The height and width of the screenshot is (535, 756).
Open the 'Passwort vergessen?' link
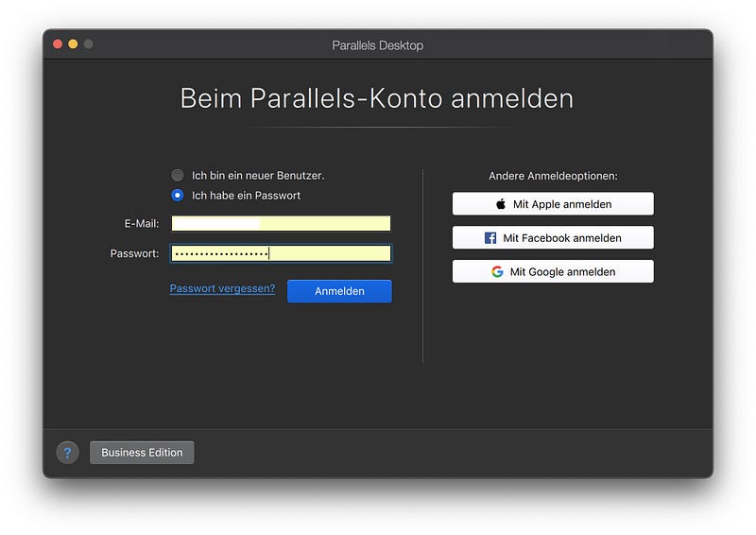(x=222, y=288)
